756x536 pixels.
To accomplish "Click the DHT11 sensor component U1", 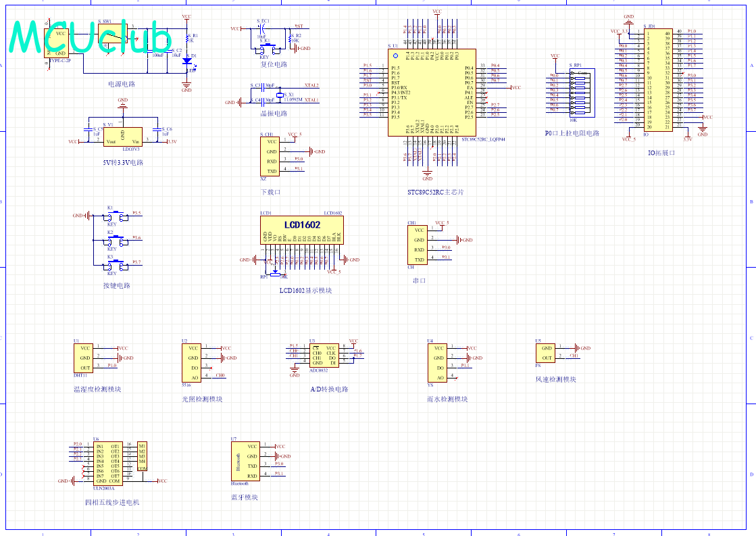I will click(83, 358).
